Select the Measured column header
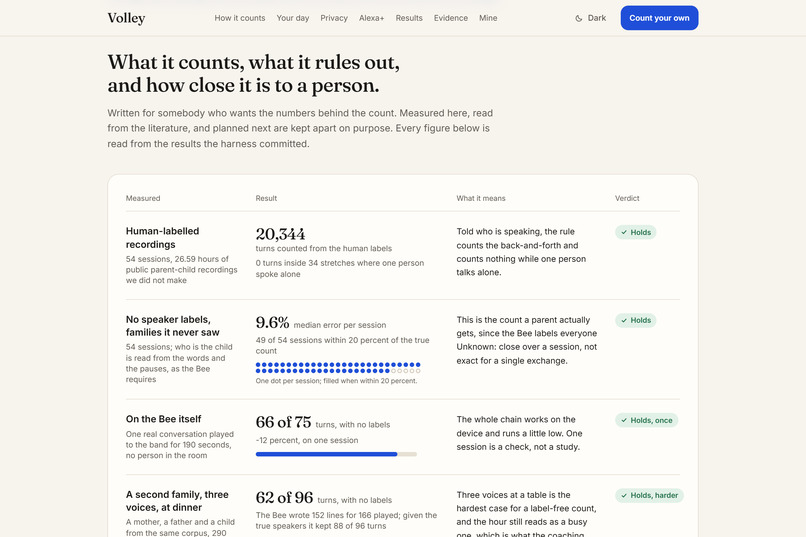 143,198
